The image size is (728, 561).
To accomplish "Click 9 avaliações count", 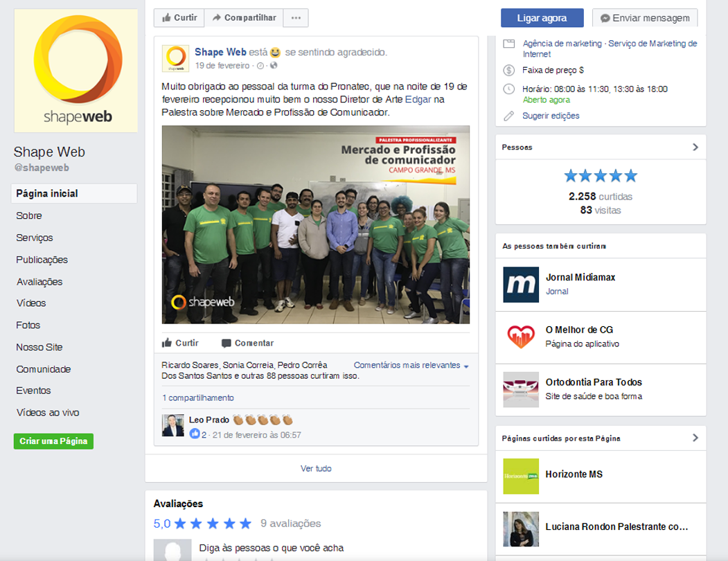I will 291,524.
